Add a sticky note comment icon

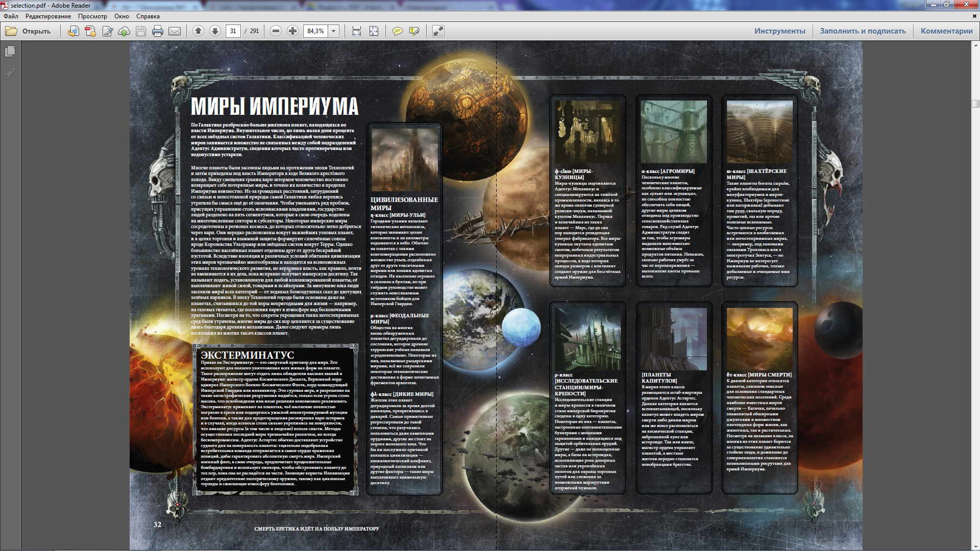coord(397,31)
